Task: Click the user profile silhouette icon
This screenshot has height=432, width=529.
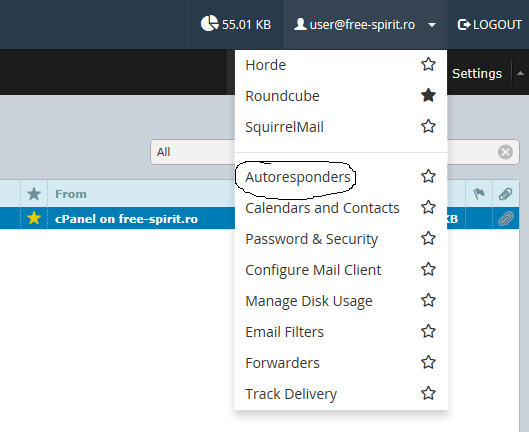Action: [300, 24]
